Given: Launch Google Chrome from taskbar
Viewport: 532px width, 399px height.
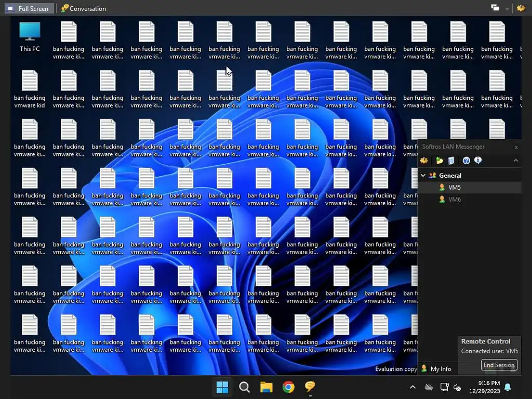Looking at the screenshot, I should tap(288, 387).
